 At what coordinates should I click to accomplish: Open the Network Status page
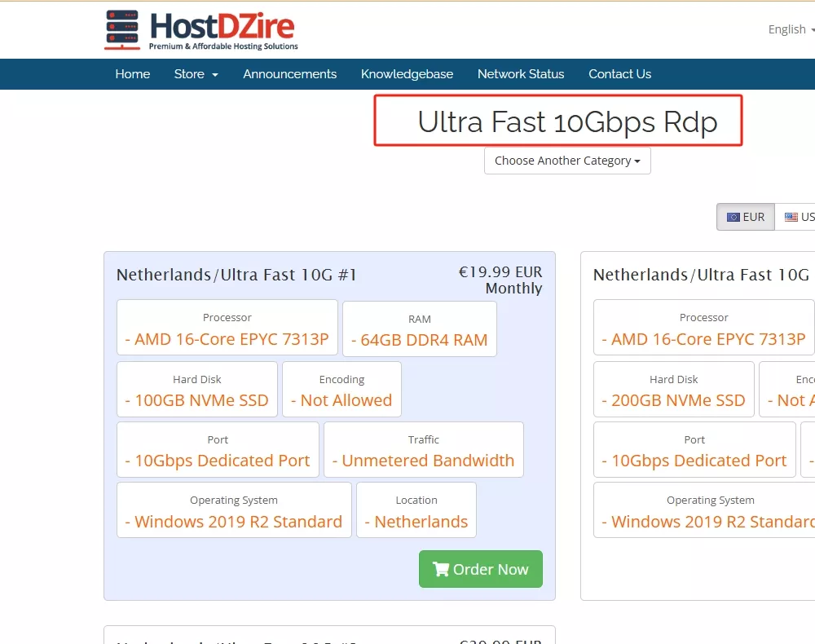(521, 74)
